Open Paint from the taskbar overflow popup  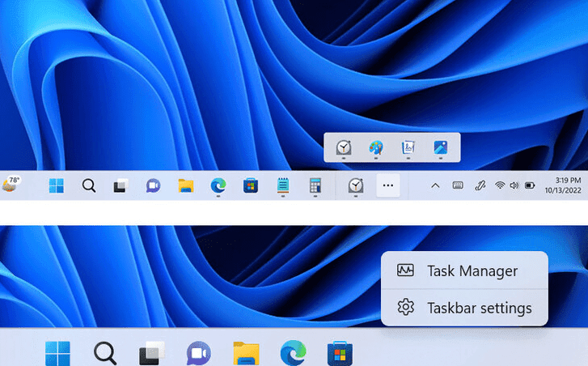(x=376, y=147)
